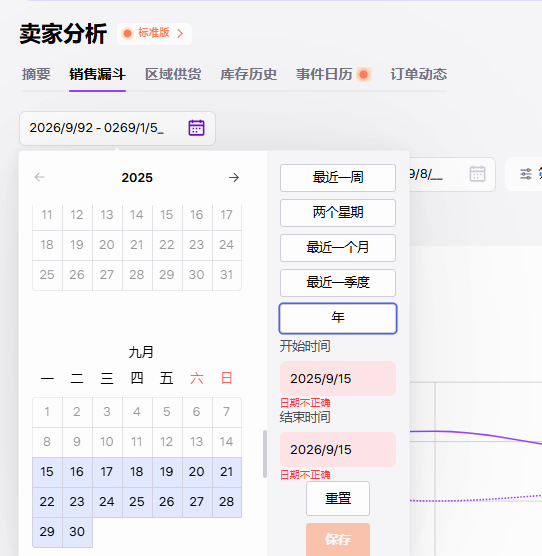Screen dimensions: 542x556
Task: Pick day 20 in the previous month grid
Action: click(x=107, y=245)
